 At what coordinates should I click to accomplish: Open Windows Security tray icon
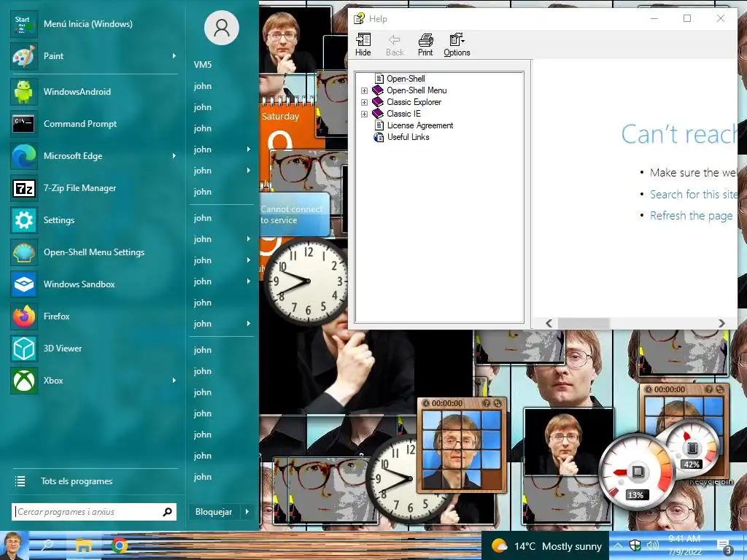[x=635, y=545]
